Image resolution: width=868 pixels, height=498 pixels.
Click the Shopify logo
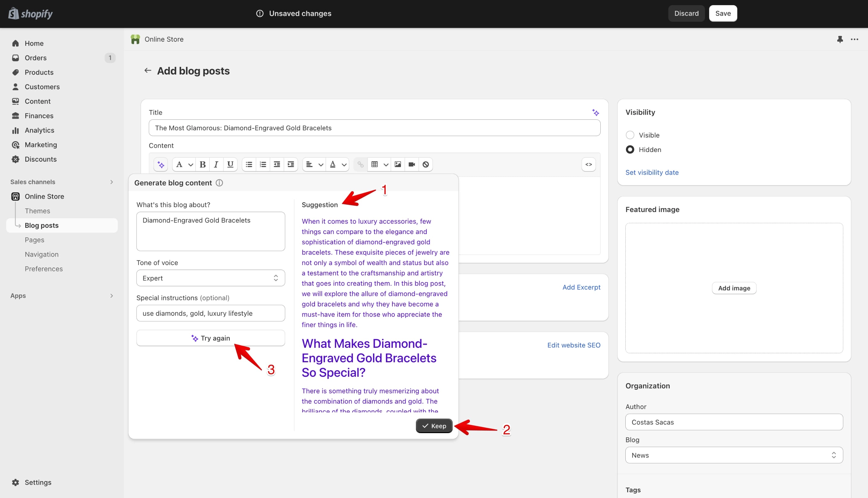pos(30,14)
